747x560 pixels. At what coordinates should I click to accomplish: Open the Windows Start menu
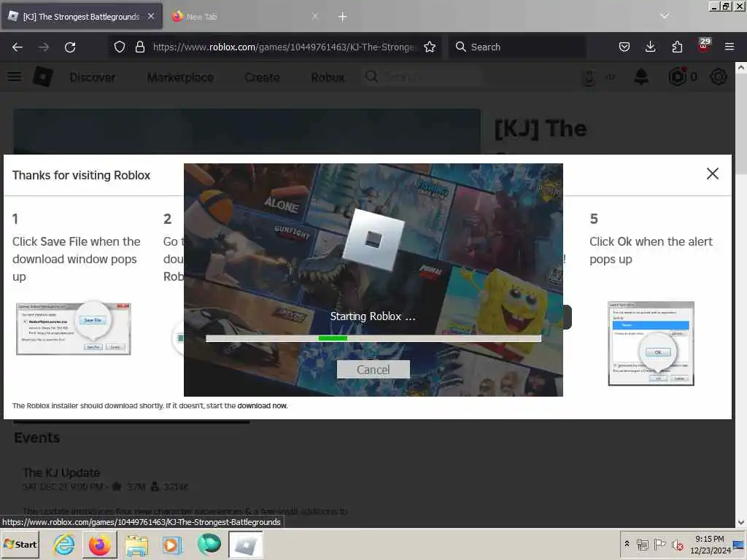pyautogui.click(x=20, y=544)
